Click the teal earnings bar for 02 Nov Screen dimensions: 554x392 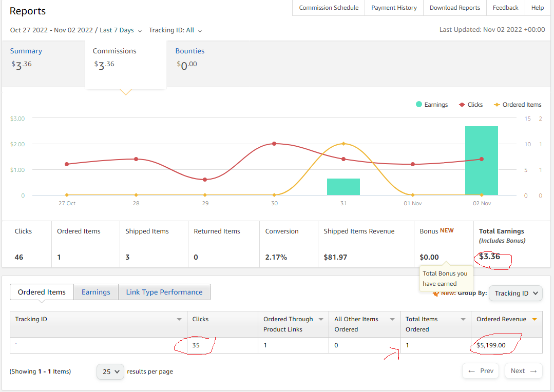[481, 161]
